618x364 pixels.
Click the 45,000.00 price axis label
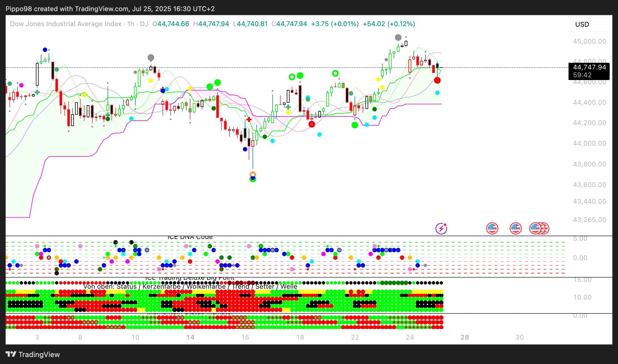(589, 41)
